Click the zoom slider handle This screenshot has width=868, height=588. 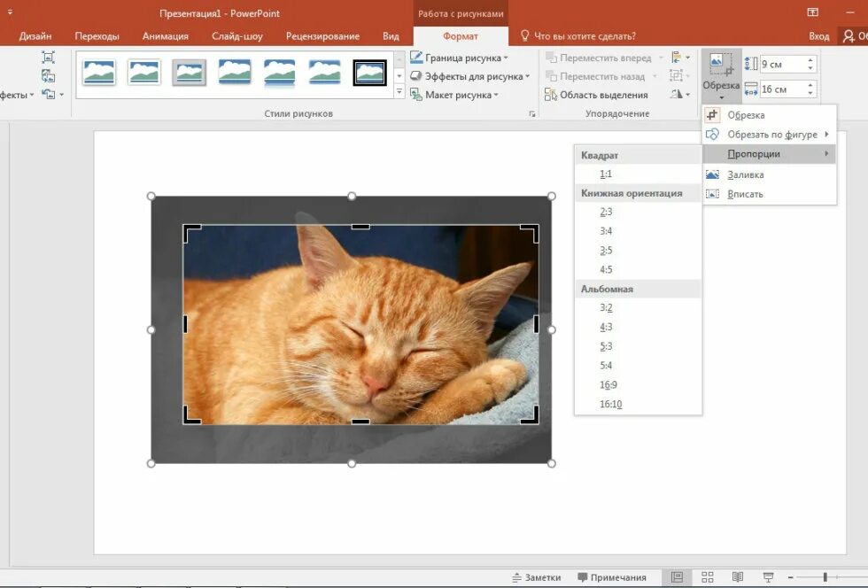click(825, 576)
